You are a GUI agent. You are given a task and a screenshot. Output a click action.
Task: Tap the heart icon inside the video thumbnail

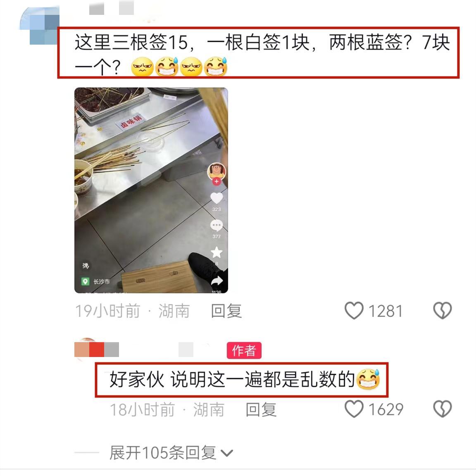pyautogui.click(x=217, y=198)
